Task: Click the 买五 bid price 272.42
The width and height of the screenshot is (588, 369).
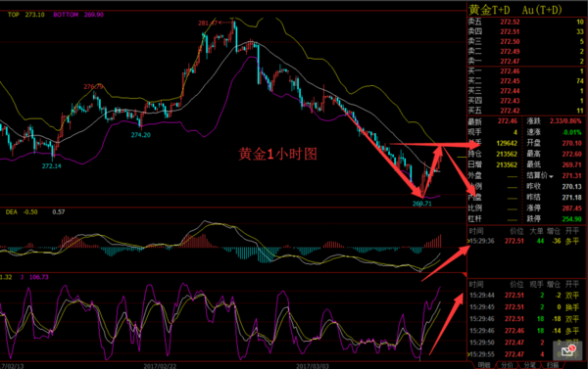Action: tap(510, 111)
